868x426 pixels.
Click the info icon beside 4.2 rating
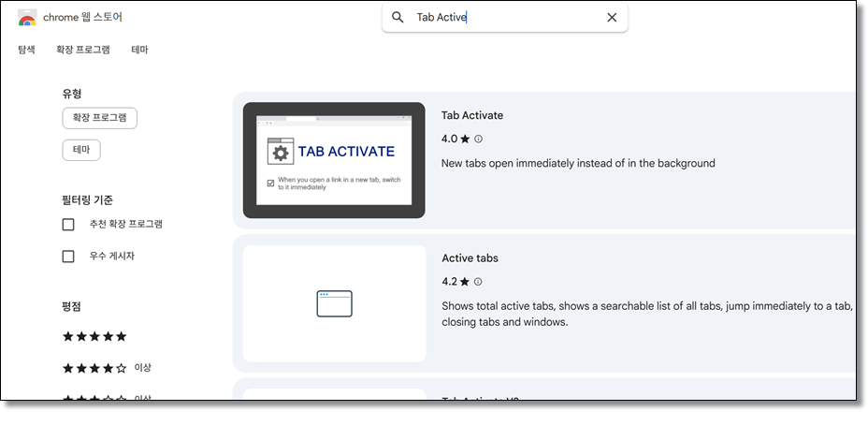pyautogui.click(x=478, y=282)
